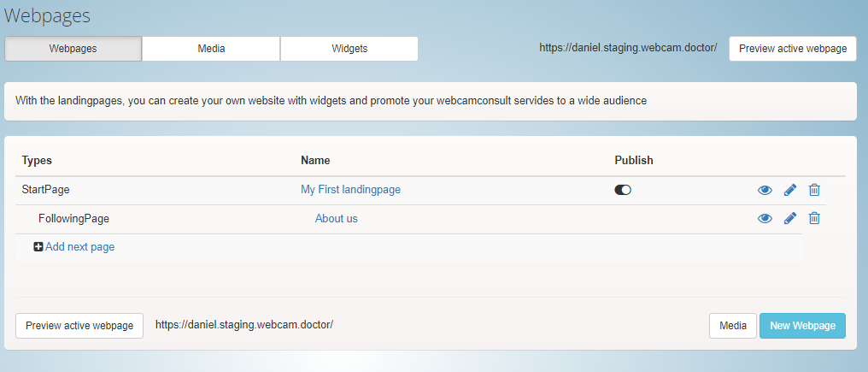View the About us page eye icon

[765, 218]
